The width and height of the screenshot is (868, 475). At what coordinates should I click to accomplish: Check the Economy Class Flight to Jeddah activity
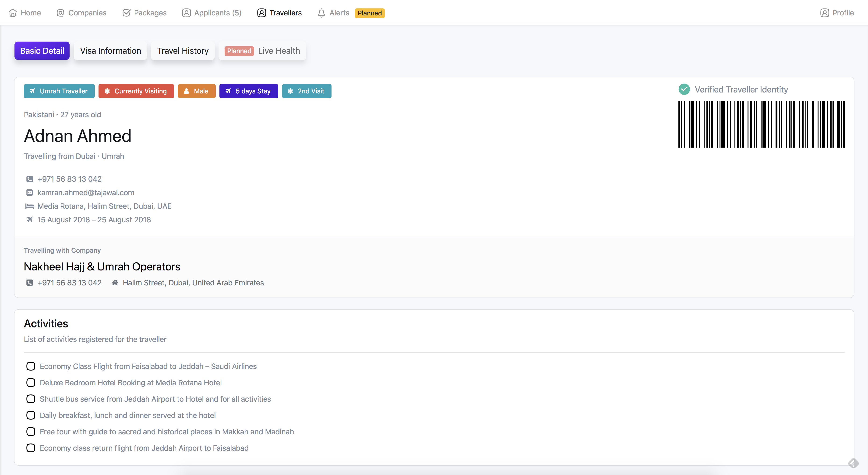point(31,366)
